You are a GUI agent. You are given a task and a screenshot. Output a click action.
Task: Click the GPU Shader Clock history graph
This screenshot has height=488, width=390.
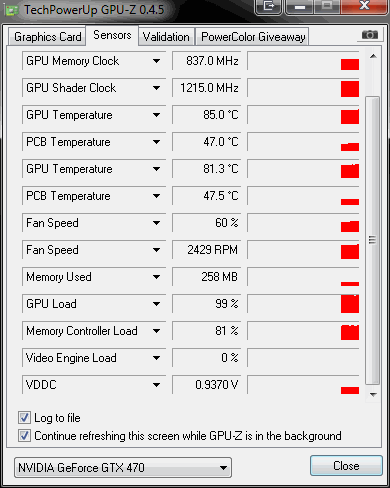pos(303,88)
